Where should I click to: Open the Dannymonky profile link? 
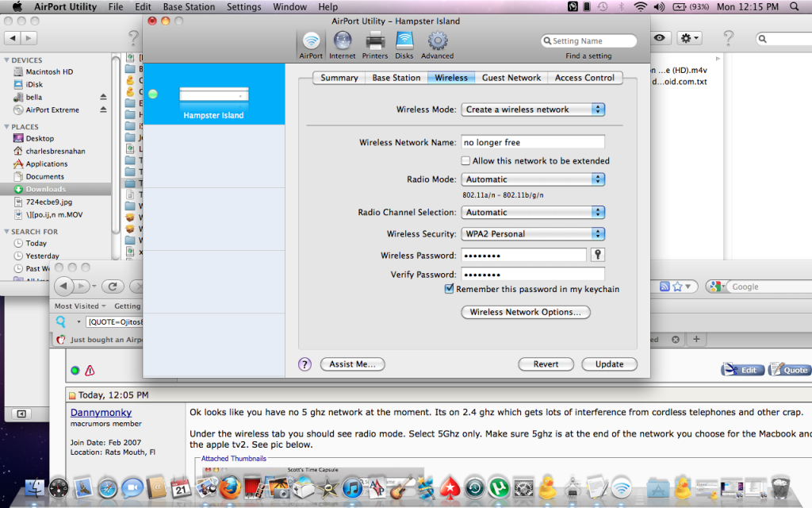click(101, 413)
